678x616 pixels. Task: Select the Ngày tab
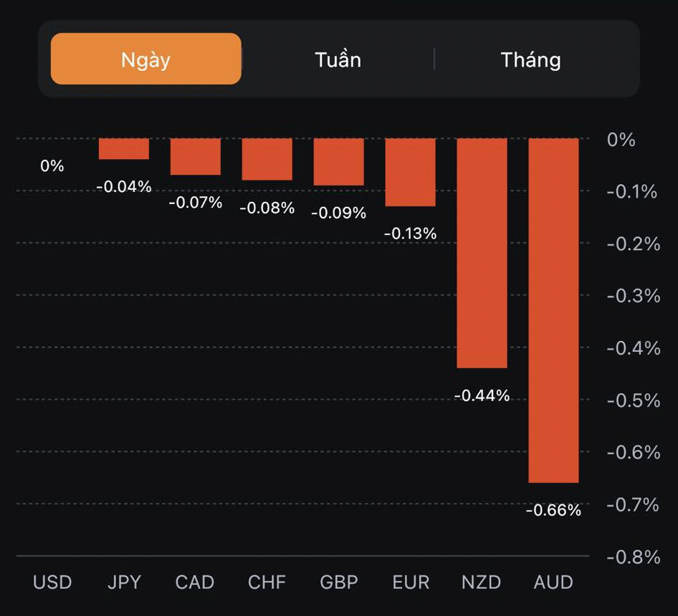click(145, 59)
